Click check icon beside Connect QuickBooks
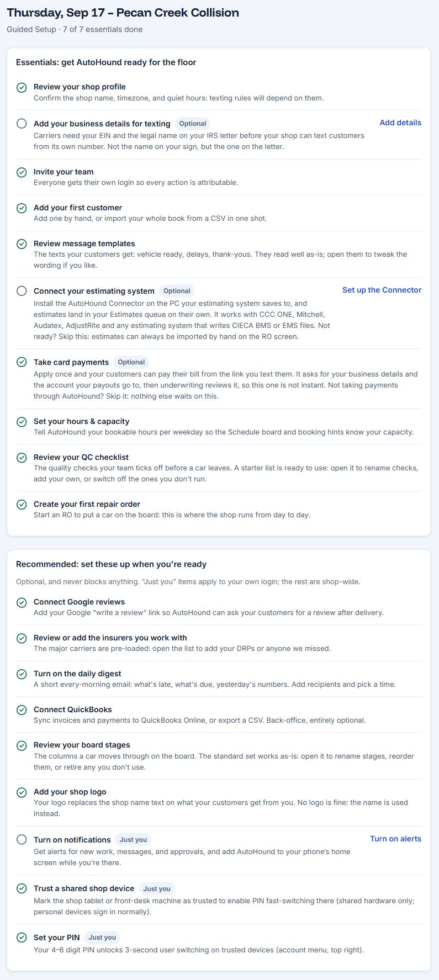The width and height of the screenshot is (439, 980). [x=22, y=710]
